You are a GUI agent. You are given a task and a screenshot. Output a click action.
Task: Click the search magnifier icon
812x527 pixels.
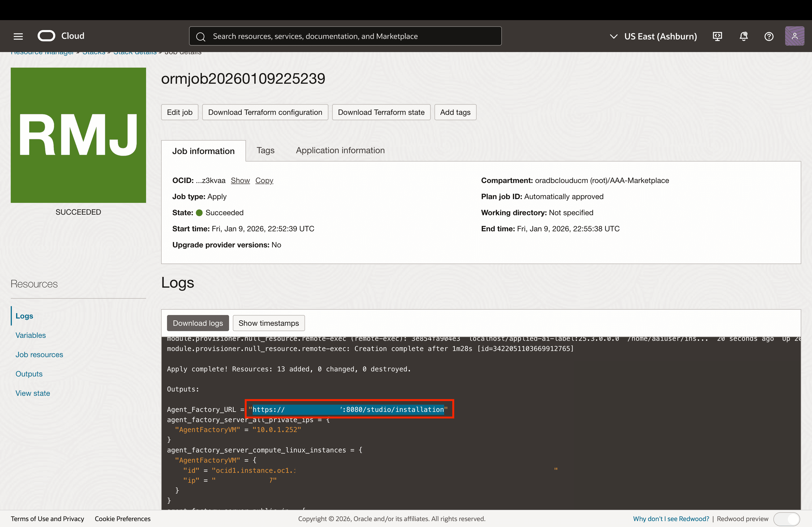coord(201,36)
